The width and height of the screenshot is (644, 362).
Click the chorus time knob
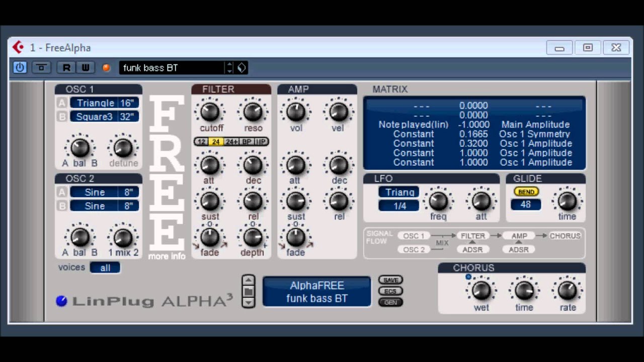[x=524, y=291]
